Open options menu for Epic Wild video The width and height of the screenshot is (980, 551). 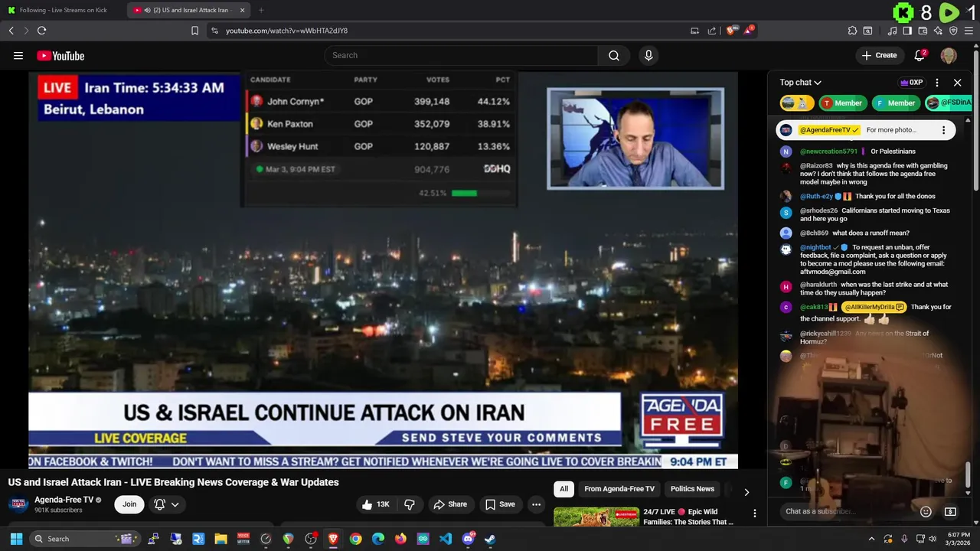(754, 514)
